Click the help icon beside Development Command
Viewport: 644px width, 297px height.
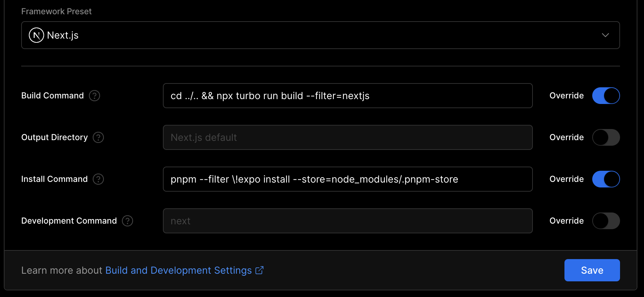[127, 221]
